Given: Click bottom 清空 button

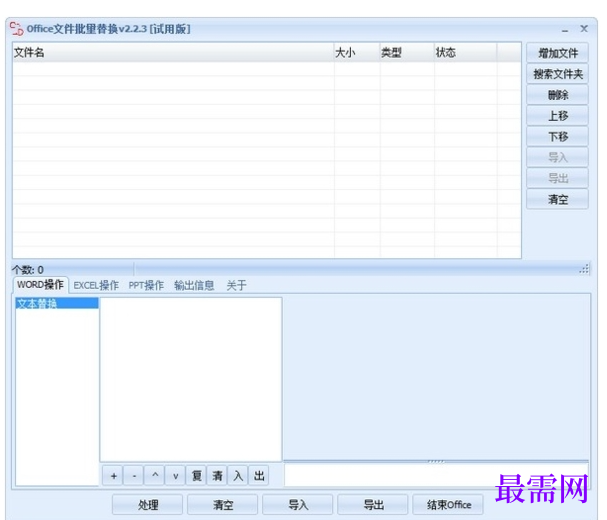Looking at the screenshot, I should (223, 505).
